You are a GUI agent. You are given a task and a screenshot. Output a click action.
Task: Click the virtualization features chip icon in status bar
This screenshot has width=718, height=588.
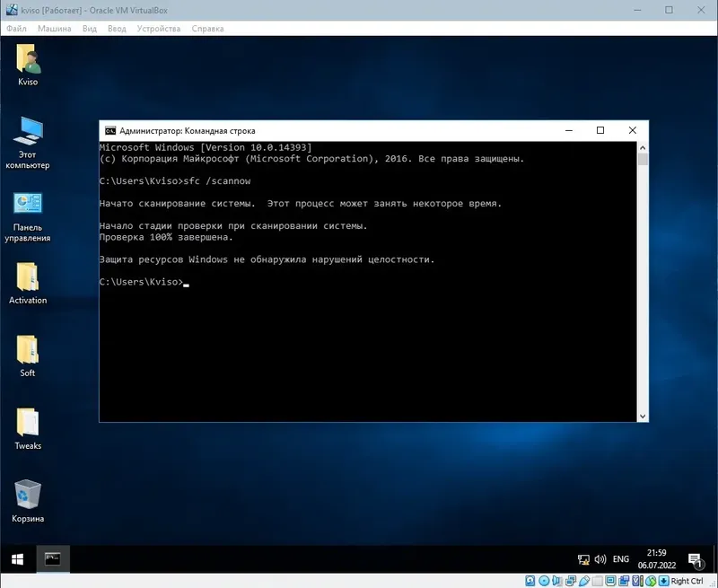click(635, 580)
